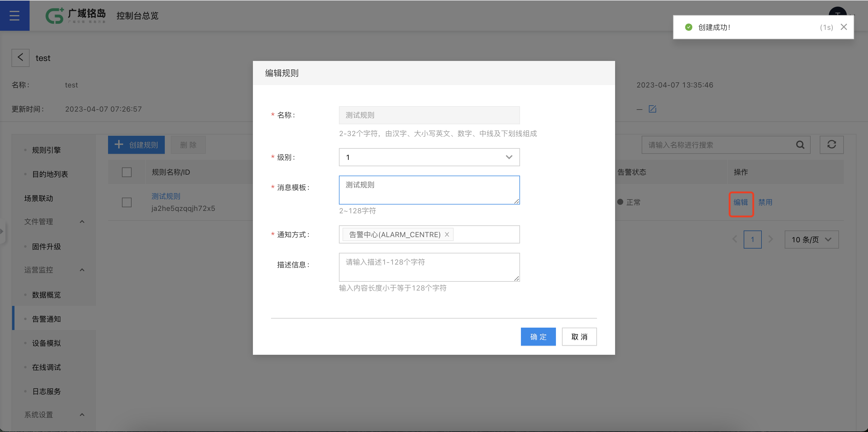Select page 1 in pagination
This screenshot has height=432, width=868.
click(752, 240)
